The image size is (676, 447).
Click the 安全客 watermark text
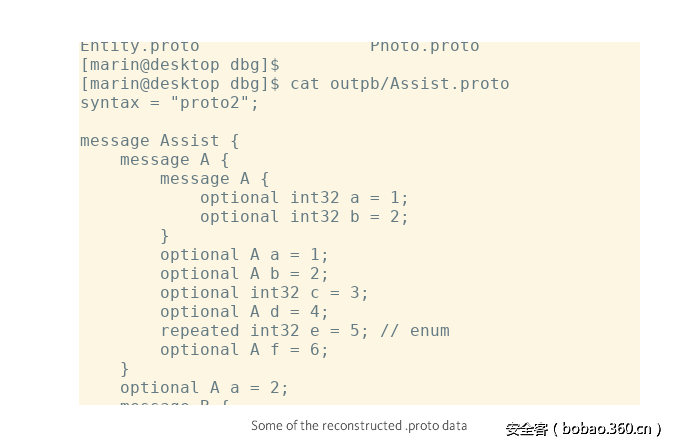click(x=526, y=429)
